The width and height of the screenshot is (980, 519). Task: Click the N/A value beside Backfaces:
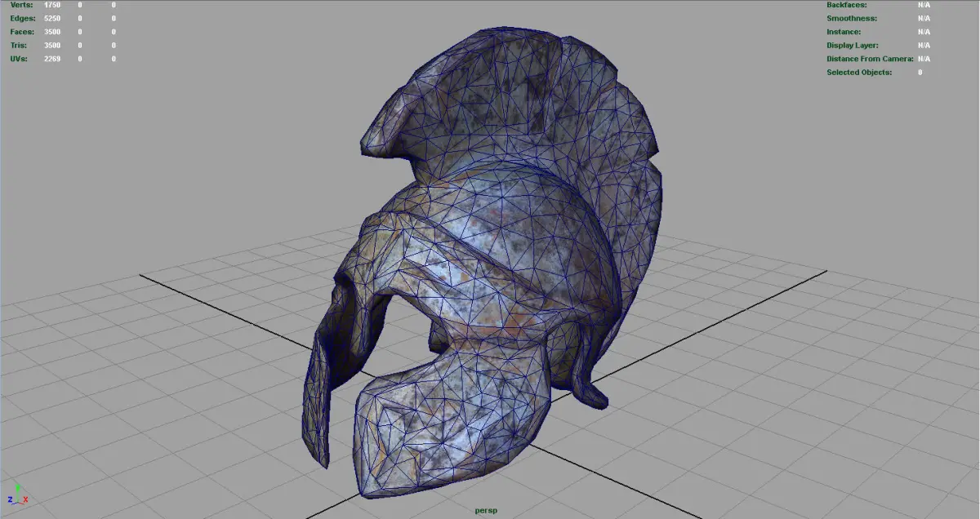tap(924, 5)
